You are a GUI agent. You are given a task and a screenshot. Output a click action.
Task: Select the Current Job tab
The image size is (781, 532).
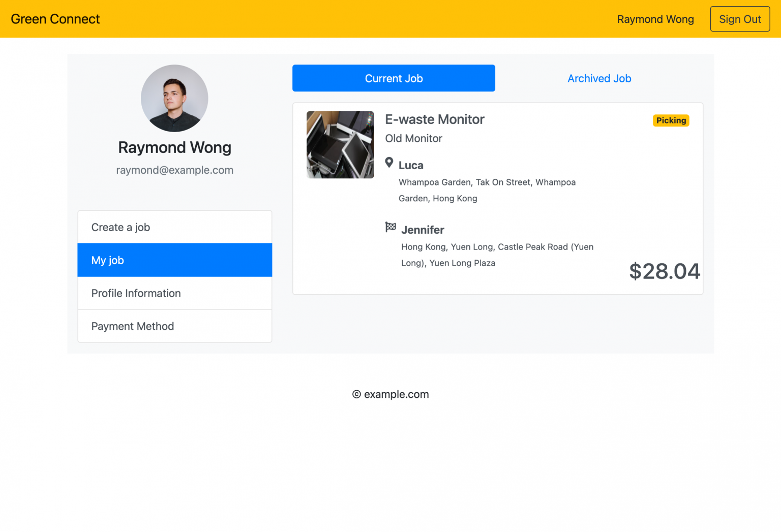[394, 78]
